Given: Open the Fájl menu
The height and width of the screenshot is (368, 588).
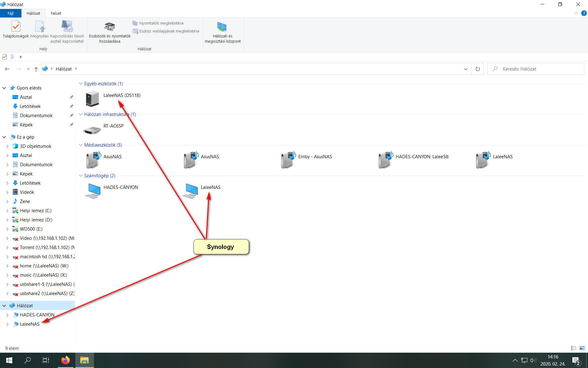Looking at the screenshot, I should 11,13.
